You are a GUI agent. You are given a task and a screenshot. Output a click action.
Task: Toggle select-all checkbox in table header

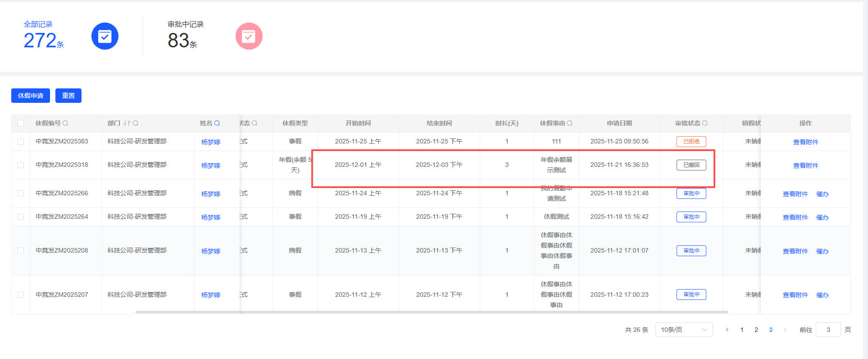(x=21, y=123)
